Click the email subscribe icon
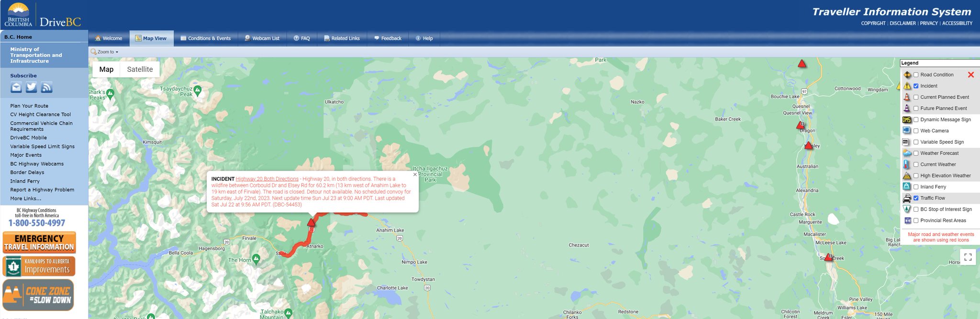The height and width of the screenshot is (319, 980). point(16,87)
